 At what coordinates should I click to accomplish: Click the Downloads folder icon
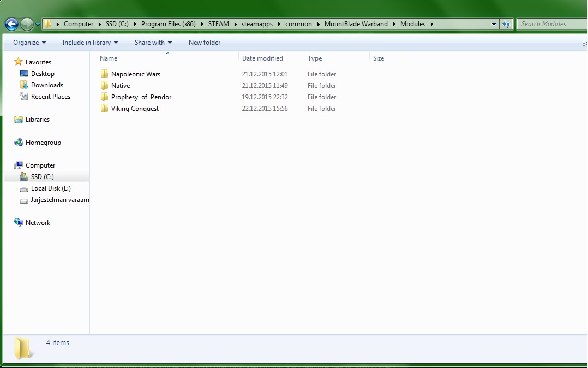24,85
